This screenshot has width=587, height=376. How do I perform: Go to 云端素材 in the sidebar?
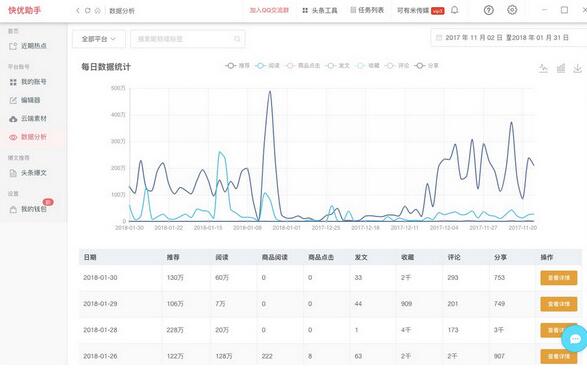click(x=28, y=119)
